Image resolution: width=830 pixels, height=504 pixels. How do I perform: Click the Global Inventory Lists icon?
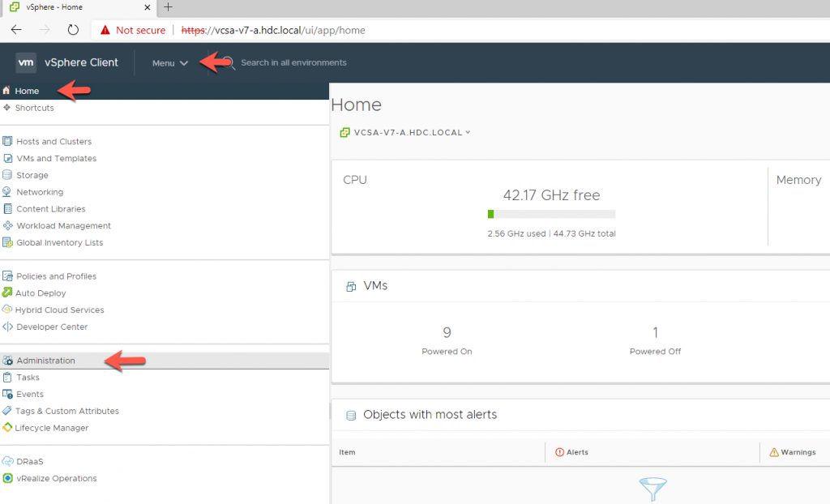point(7,242)
